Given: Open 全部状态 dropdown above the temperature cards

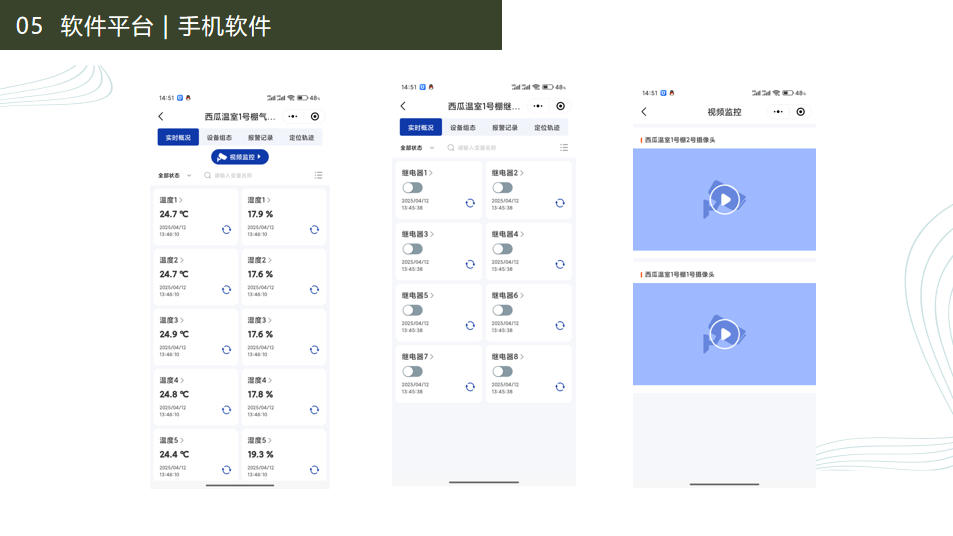Looking at the screenshot, I should [173, 175].
